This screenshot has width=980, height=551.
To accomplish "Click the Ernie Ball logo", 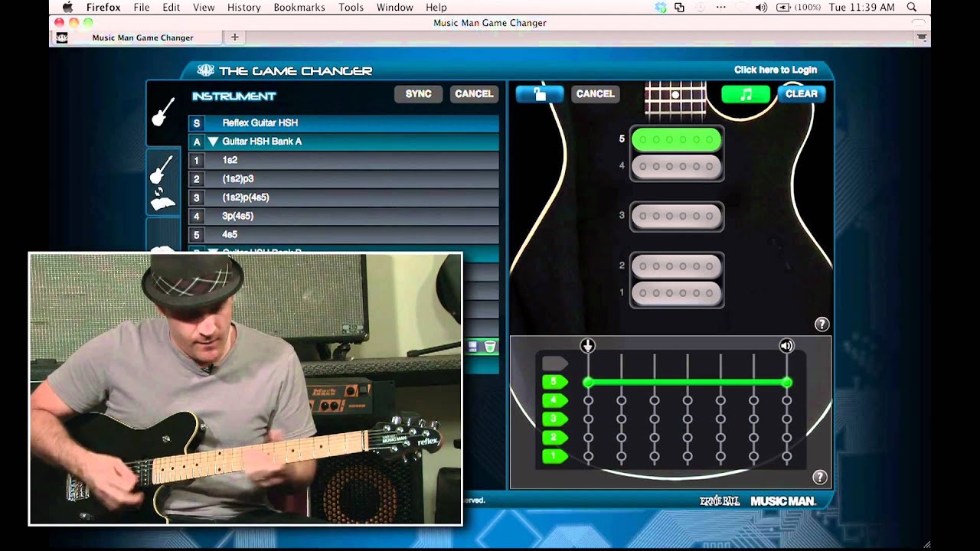I will [x=720, y=500].
